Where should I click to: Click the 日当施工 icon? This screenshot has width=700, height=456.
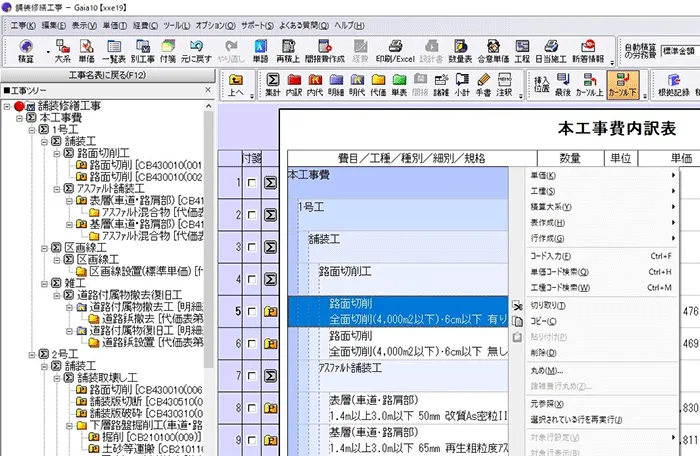point(551,50)
